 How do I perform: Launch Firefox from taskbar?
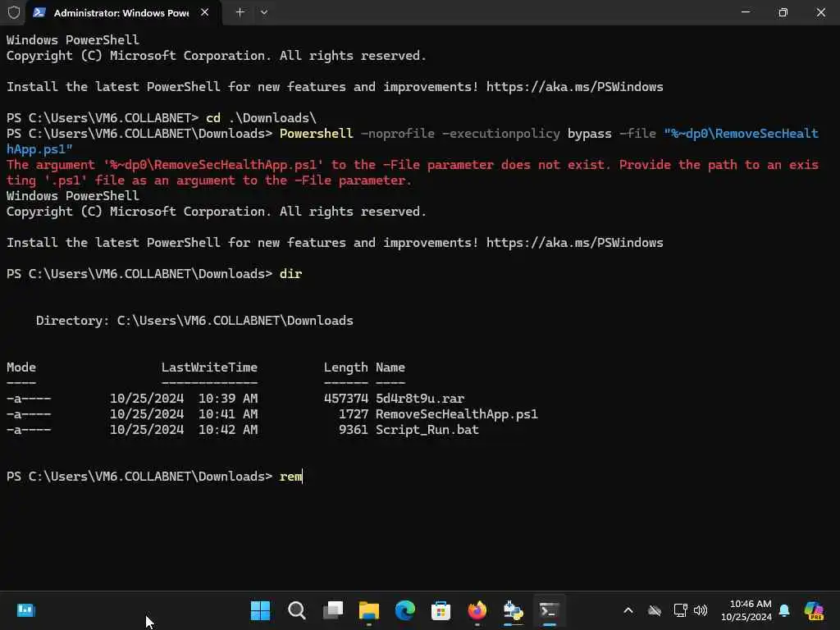tap(477, 610)
